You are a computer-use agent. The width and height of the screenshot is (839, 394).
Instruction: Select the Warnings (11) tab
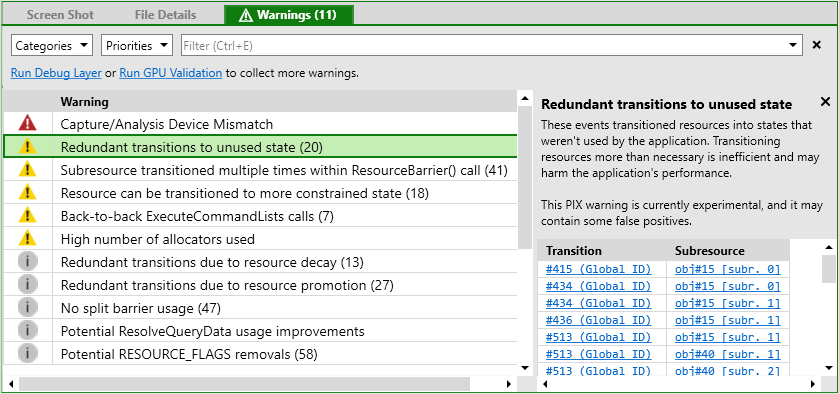(288, 14)
